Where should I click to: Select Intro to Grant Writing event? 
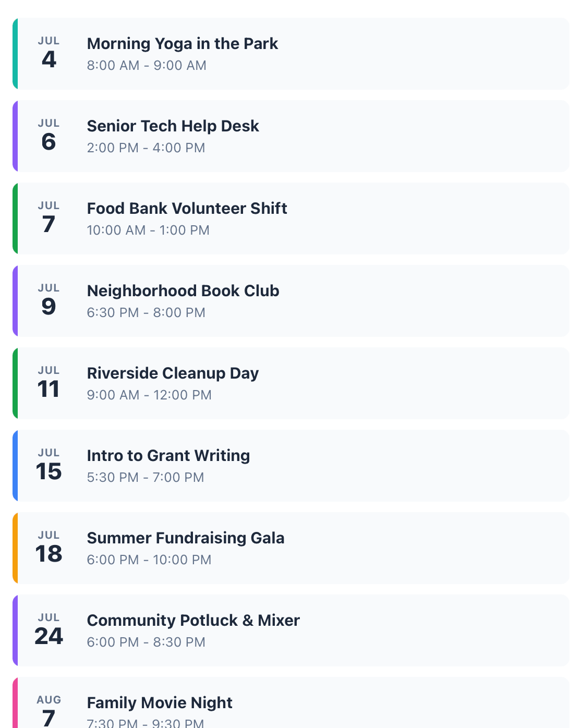pos(291,466)
